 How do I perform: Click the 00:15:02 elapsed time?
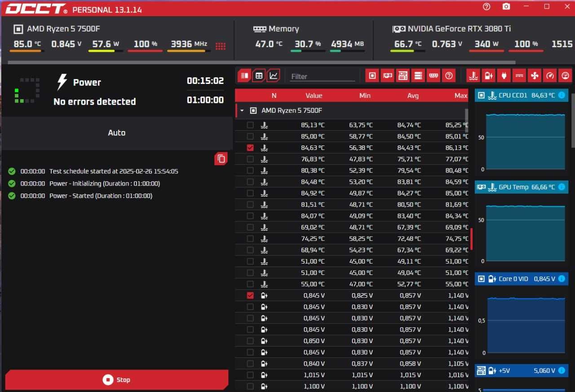pyautogui.click(x=205, y=81)
